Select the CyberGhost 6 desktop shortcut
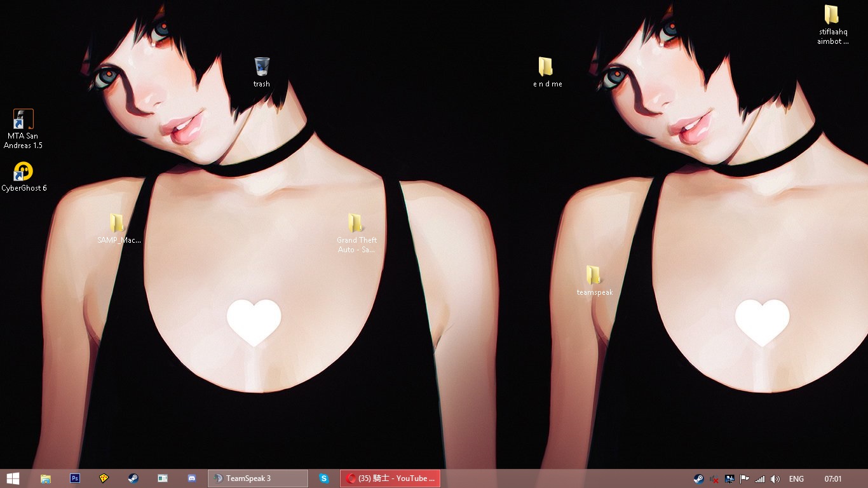The width and height of the screenshot is (868, 488). (24, 177)
